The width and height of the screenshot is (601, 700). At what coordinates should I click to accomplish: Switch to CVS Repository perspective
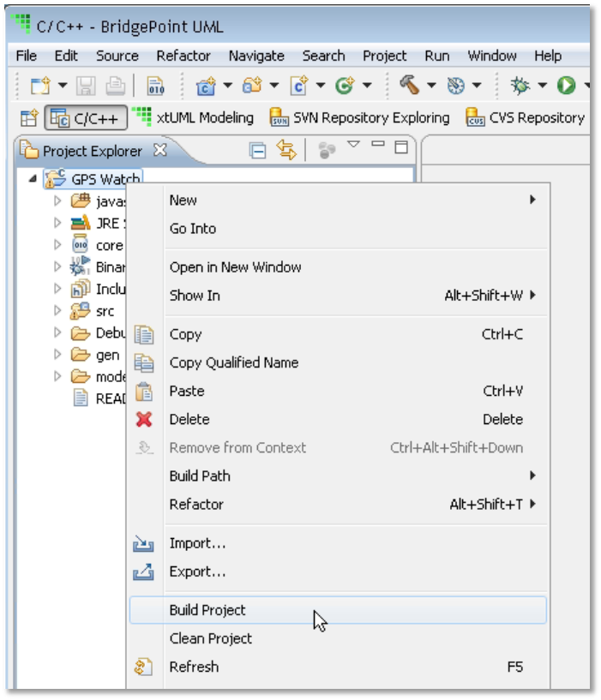point(525,117)
